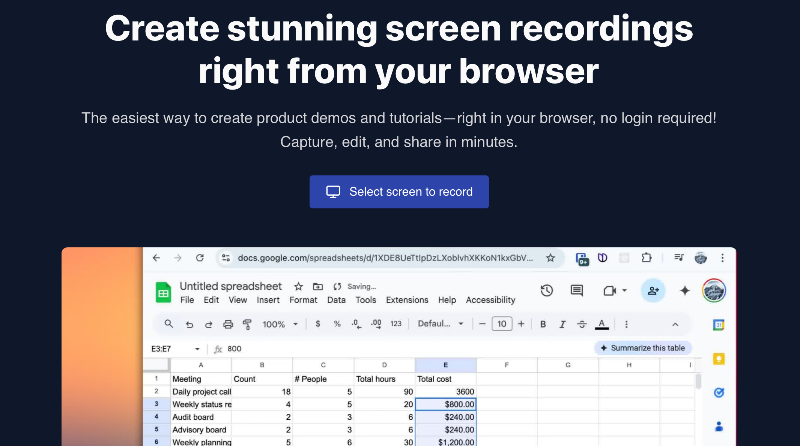Click the Untitled spreadsheet title

point(231,286)
